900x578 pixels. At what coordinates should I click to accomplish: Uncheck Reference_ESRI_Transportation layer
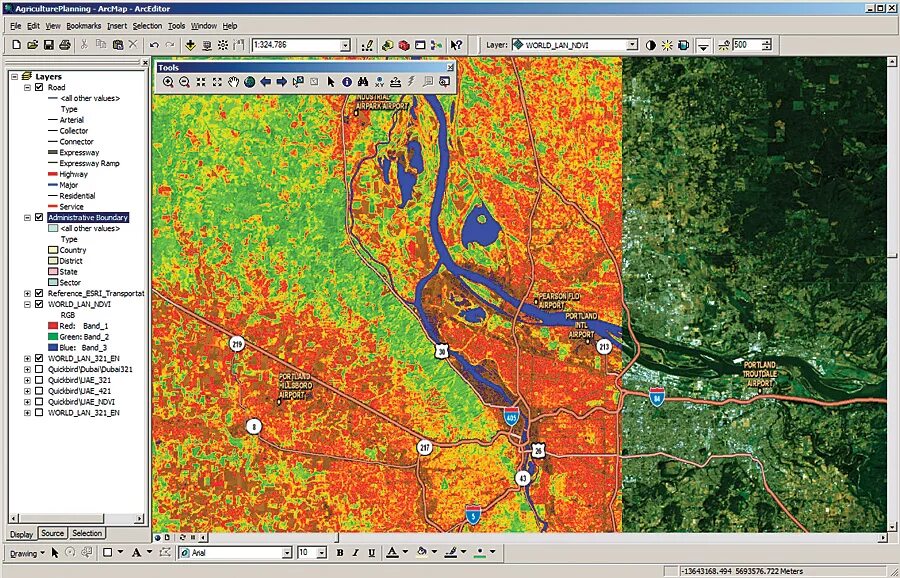pos(39,293)
